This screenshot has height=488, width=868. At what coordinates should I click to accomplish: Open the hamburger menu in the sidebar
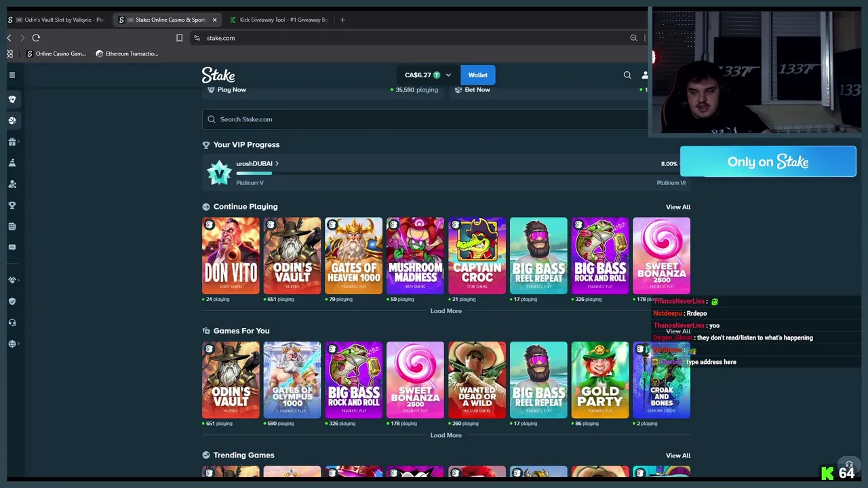click(12, 75)
